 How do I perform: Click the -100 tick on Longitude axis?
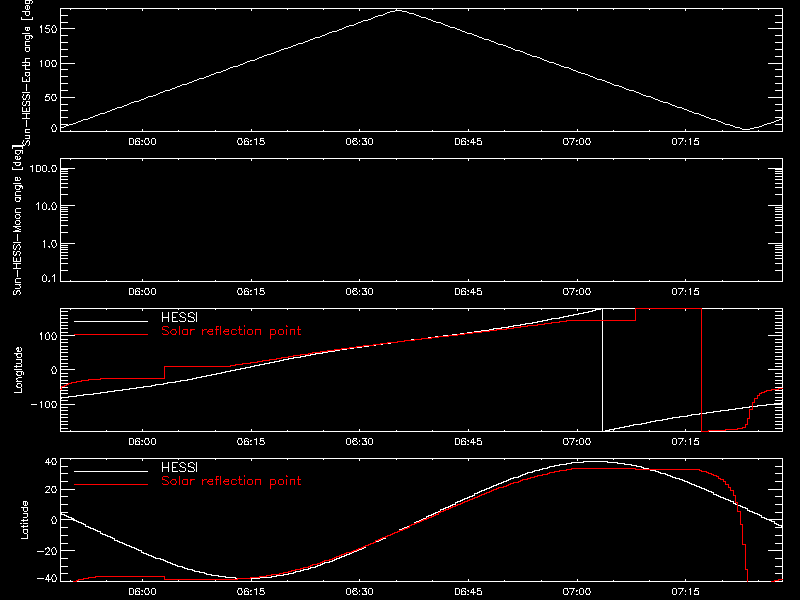point(44,404)
